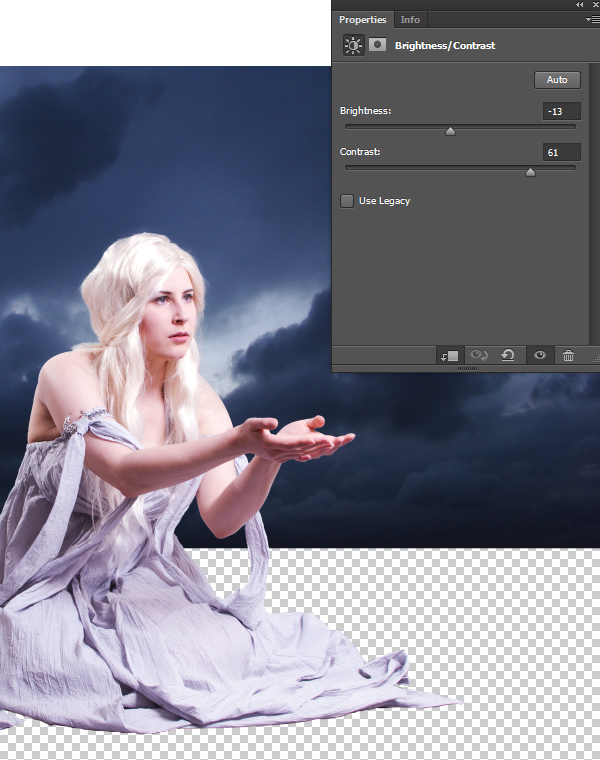Open the Properties panel flyout menu
This screenshot has width=600, height=760.
(x=592, y=19)
